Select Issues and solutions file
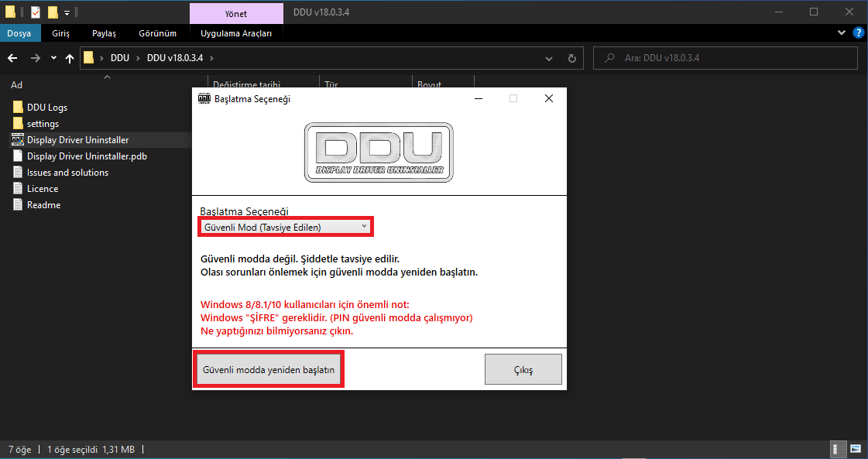 [x=67, y=172]
